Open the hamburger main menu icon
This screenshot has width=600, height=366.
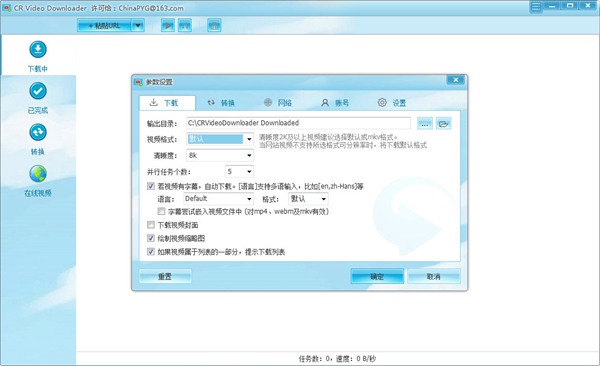(x=536, y=7)
